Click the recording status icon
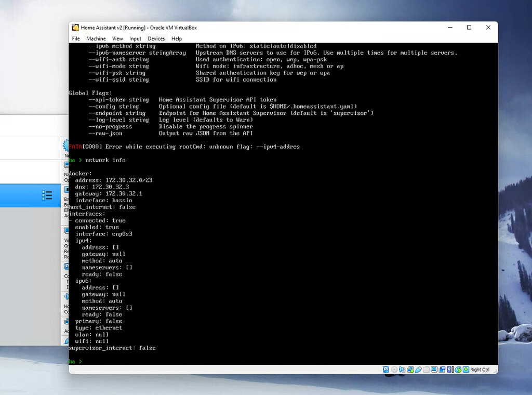Screen dimensions: 532x395 [443, 370]
